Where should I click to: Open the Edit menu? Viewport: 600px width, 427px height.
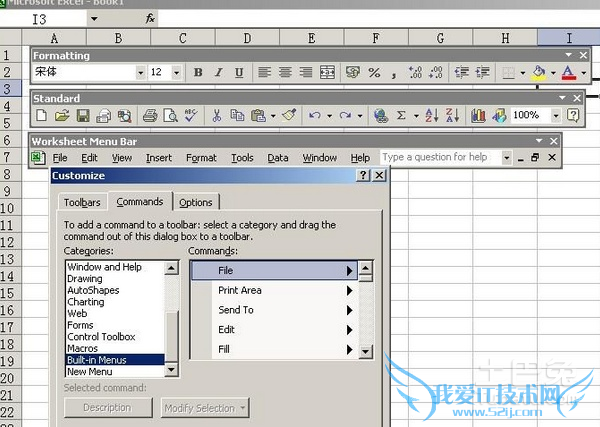coord(89,158)
